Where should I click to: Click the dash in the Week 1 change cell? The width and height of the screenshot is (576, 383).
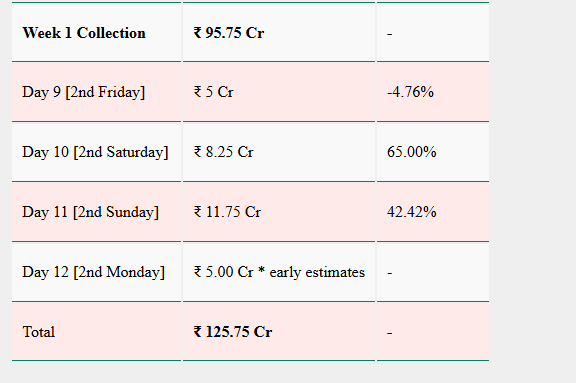click(389, 35)
